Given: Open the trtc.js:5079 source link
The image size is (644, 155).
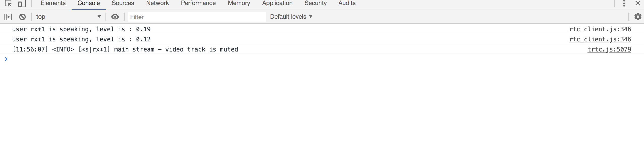Looking at the screenshot, I should (609, 49).
